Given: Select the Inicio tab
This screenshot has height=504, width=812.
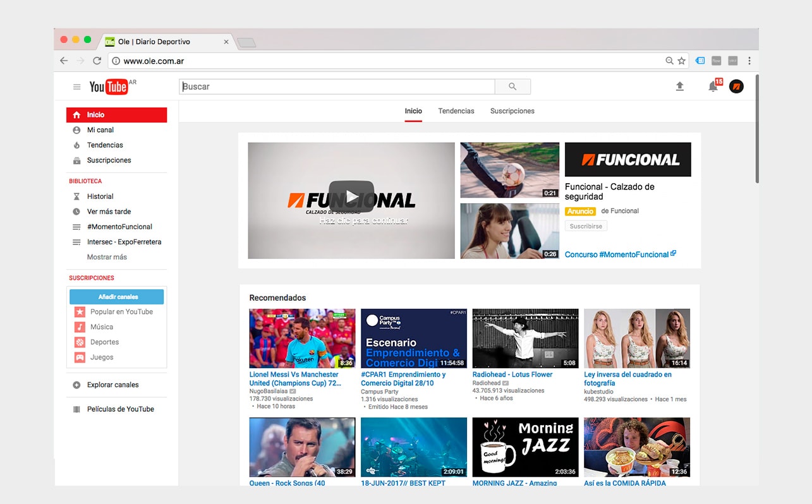Looking at the screenshot, I should tap(413, 111).
